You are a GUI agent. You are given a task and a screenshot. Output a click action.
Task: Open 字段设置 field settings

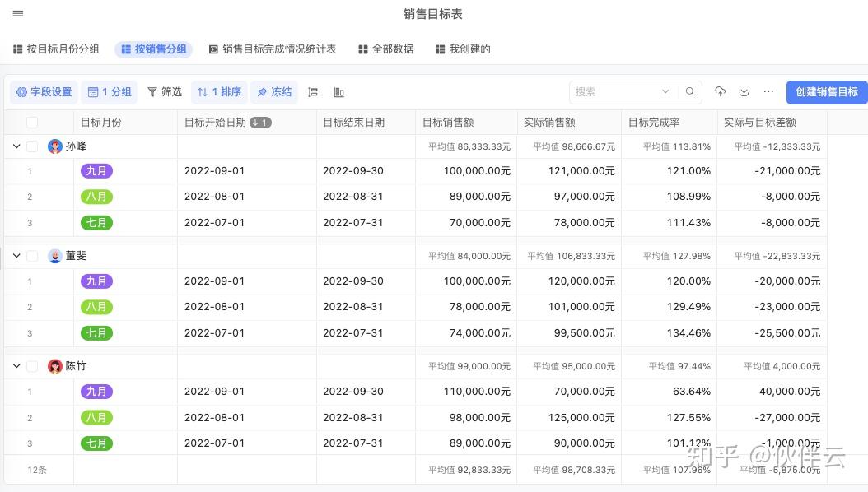tap(44, 92)
